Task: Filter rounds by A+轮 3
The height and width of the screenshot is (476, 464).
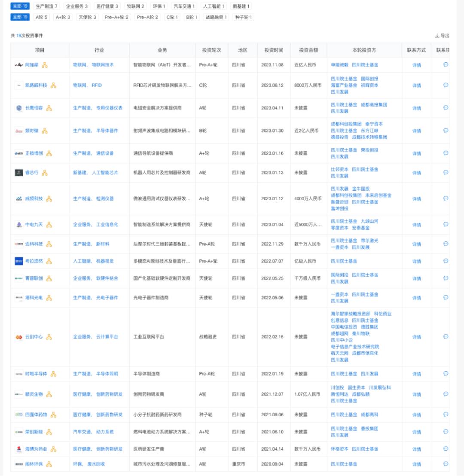Action: click(63, 17)
